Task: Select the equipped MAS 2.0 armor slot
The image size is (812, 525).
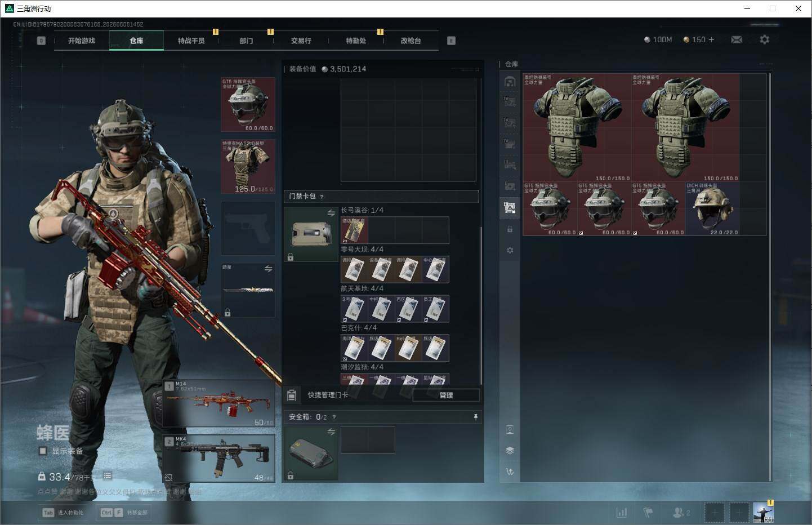Action: click(x=248, y=167)
